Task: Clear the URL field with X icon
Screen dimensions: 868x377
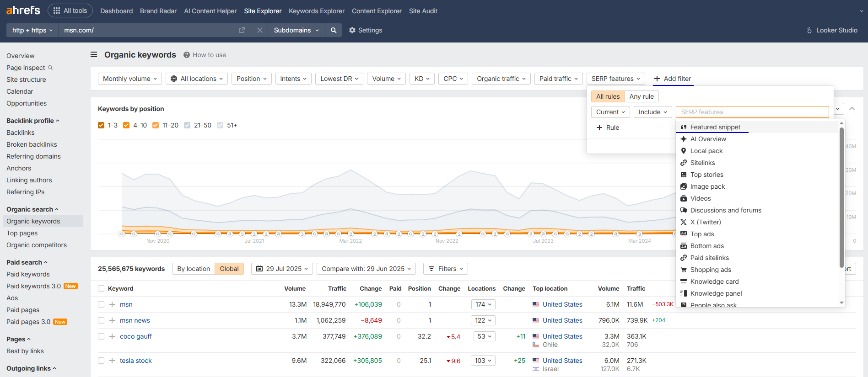Action: click(x=259, y=30)
